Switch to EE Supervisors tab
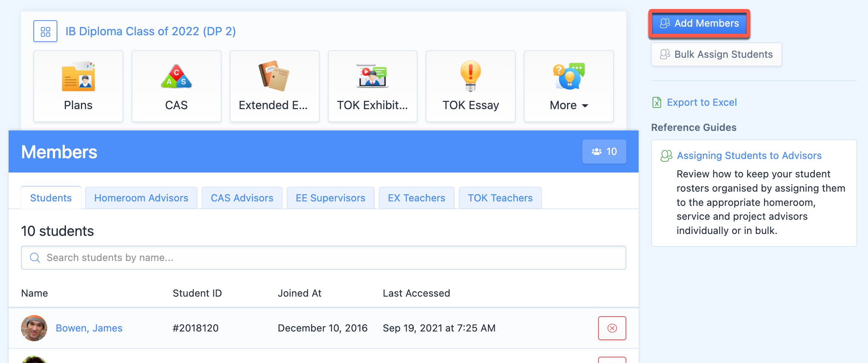Viewport: 868px width, 363px height. [331, 198]
